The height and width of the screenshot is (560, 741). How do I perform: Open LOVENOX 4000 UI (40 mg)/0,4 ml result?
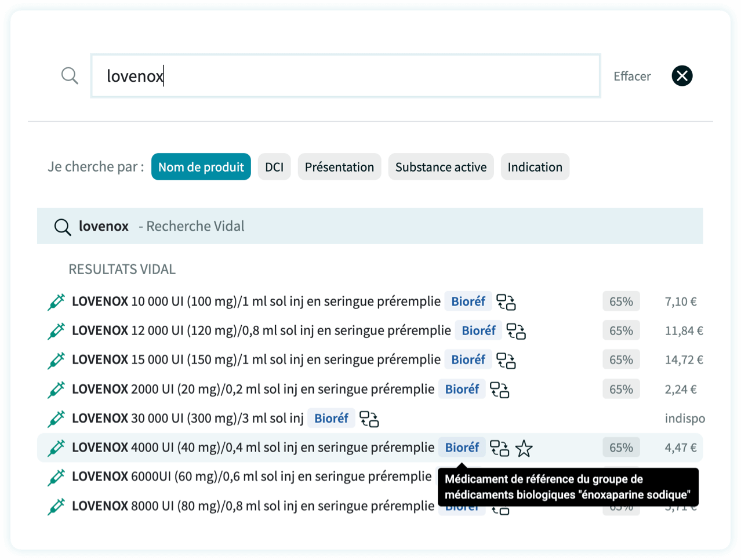pyautogui.click(x=253, y=447)
